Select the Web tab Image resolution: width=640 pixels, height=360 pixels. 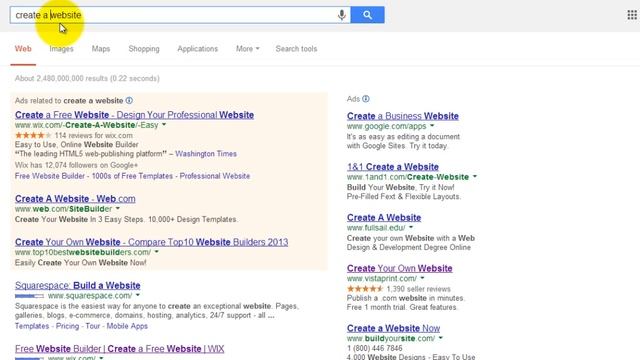pos(23,49)
